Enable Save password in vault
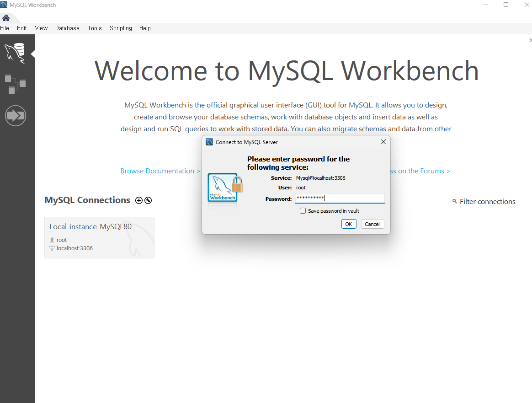 point(303,211)
